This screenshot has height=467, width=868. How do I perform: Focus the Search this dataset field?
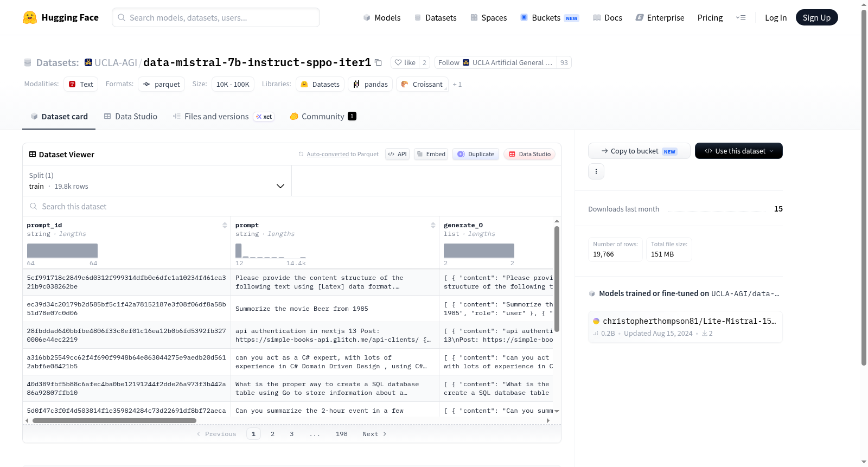pos(292,206)
